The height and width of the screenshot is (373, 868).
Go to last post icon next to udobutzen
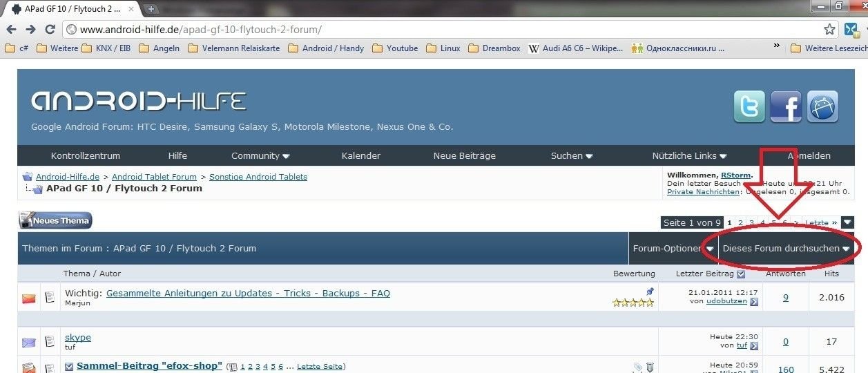(x=754, y=301)
